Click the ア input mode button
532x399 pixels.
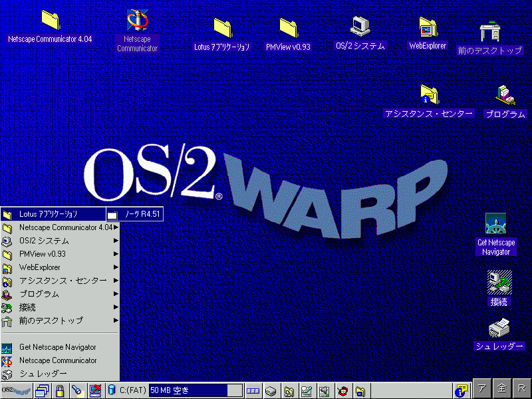point(481,388)
